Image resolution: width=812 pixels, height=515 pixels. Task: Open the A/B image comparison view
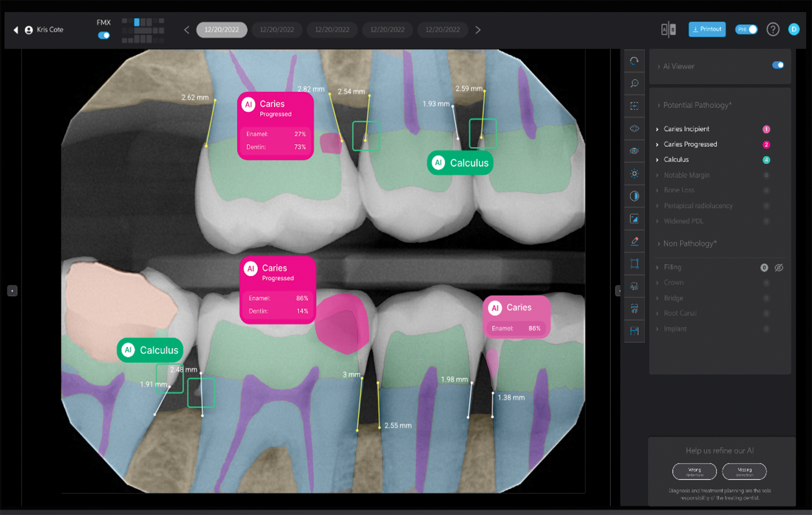[668, 30]
